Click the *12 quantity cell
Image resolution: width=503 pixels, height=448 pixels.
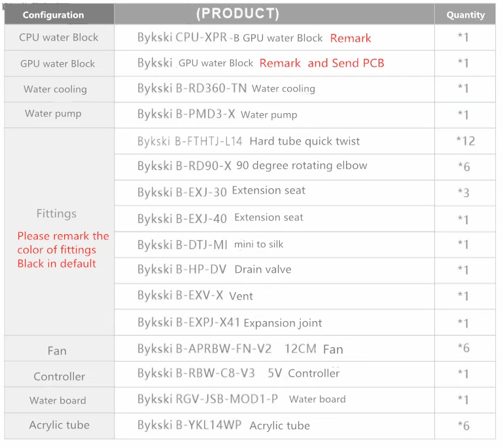pyautogui.click(x=466, y=141)
